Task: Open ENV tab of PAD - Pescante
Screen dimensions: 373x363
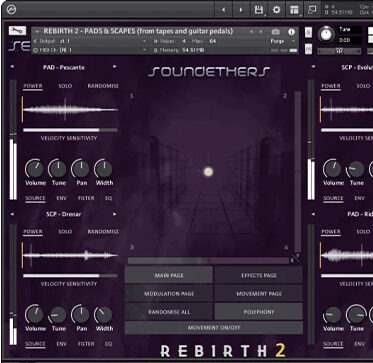Action: coord(61,198)
